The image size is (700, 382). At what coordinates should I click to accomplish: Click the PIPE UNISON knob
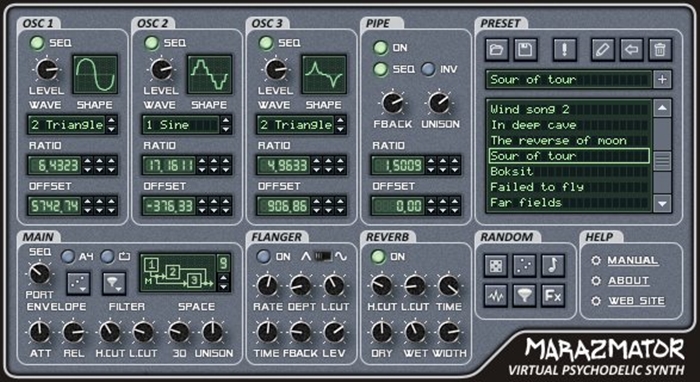click(440, 103)
